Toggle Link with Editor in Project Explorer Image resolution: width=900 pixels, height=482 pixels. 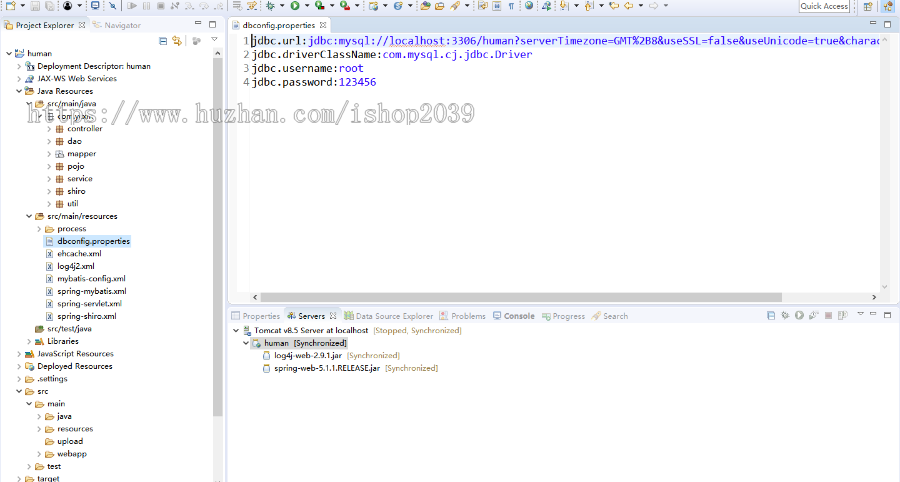pyautogui.click(x=177, y=41)
